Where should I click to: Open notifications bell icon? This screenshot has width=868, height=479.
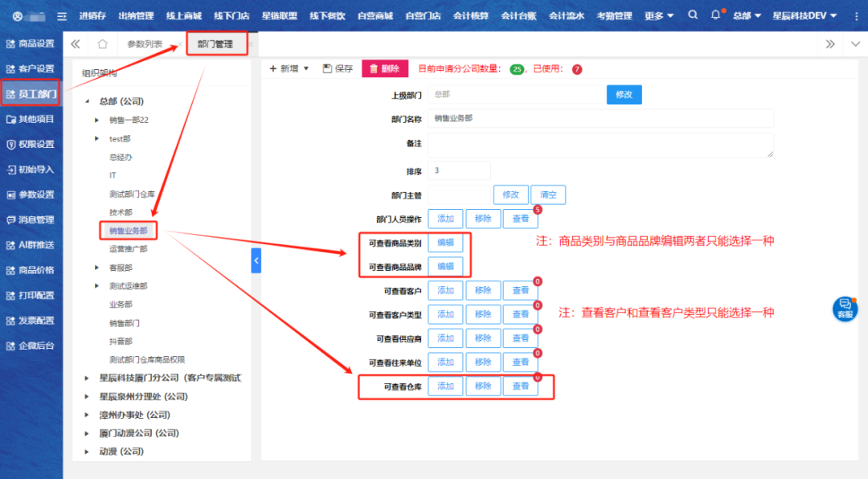(x=715, y=15)
